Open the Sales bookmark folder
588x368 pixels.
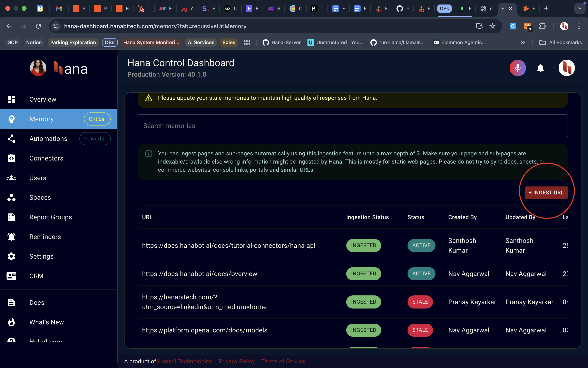point(229,42)
